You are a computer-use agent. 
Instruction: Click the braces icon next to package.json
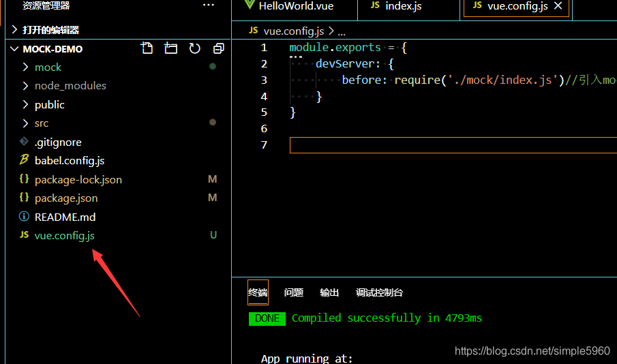[x=24, y=198]
